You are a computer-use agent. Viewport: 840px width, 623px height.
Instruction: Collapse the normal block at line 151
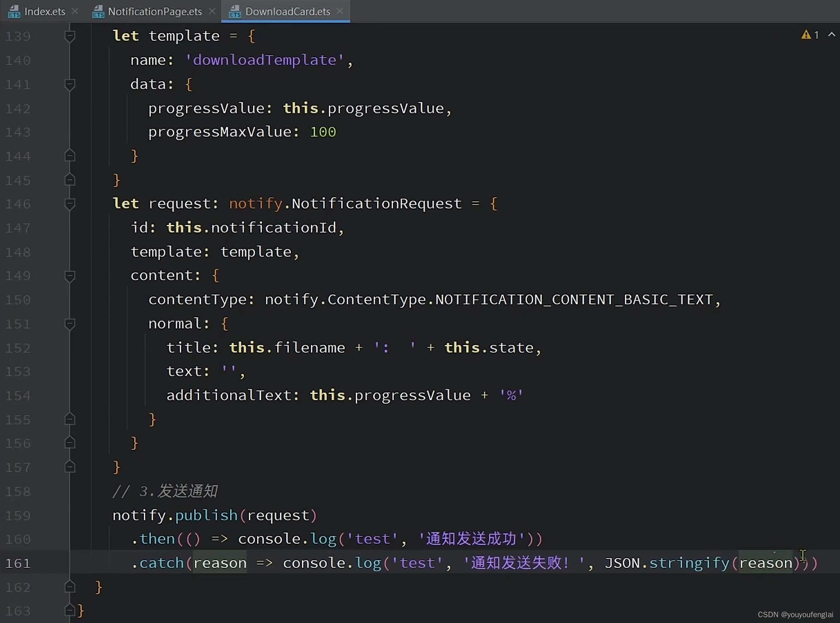pos(70,324)
